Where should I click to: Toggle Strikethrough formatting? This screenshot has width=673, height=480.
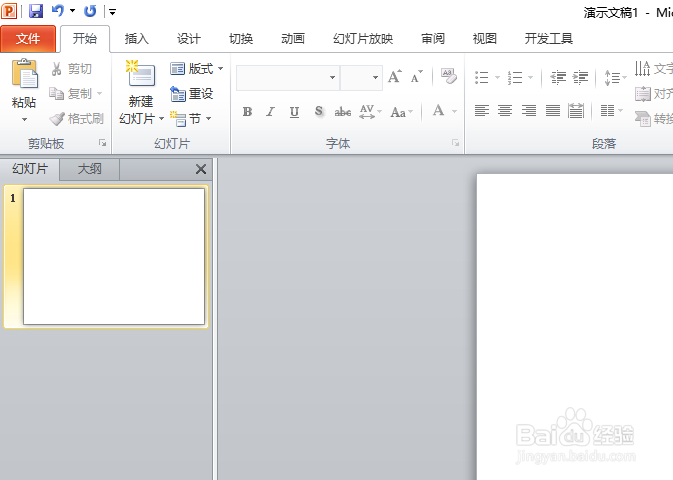tap(343, 112)
